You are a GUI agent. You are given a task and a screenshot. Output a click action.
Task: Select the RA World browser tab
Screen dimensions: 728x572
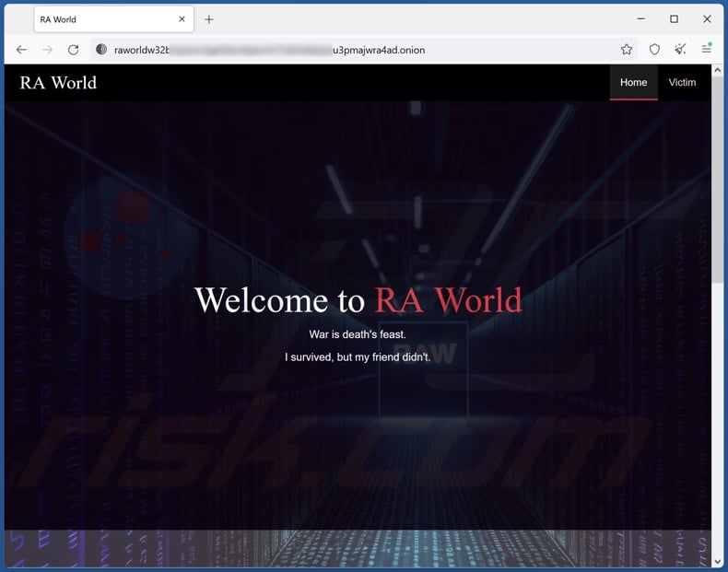pyautogui.click(x=101, y=19)
